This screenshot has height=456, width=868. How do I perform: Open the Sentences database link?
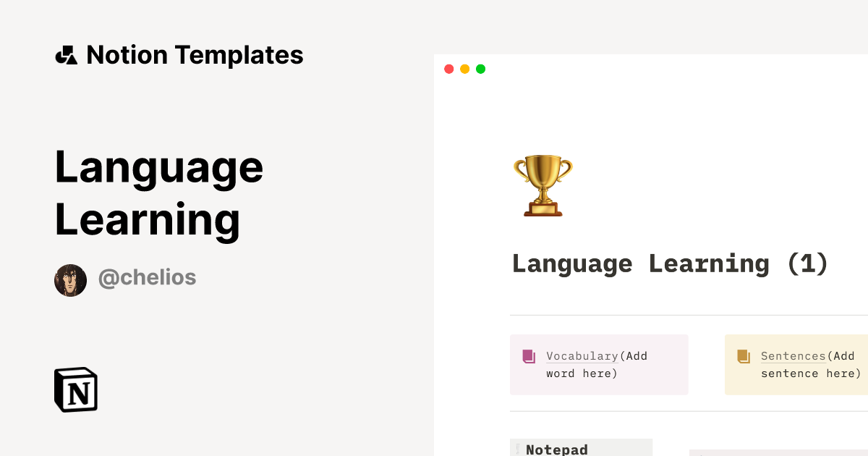point(792,355)
